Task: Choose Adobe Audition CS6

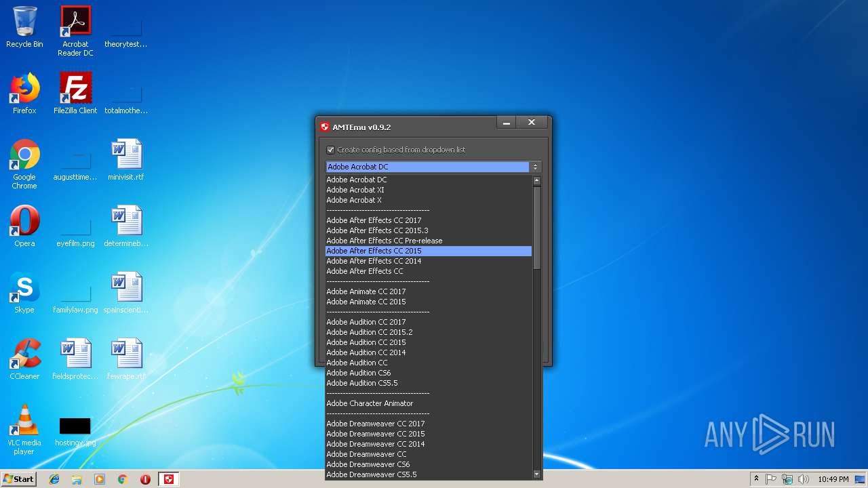Action: pyautogui.click(x=429, y=373)
